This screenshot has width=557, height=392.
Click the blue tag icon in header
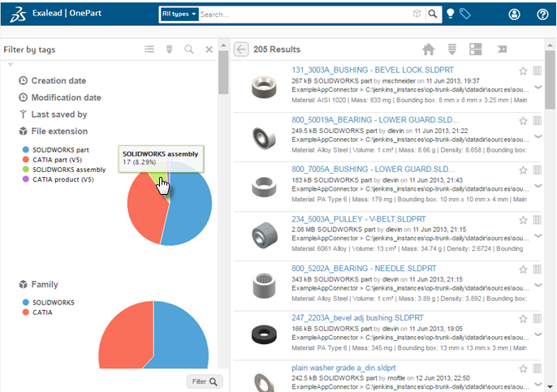[x=465, y=14]
